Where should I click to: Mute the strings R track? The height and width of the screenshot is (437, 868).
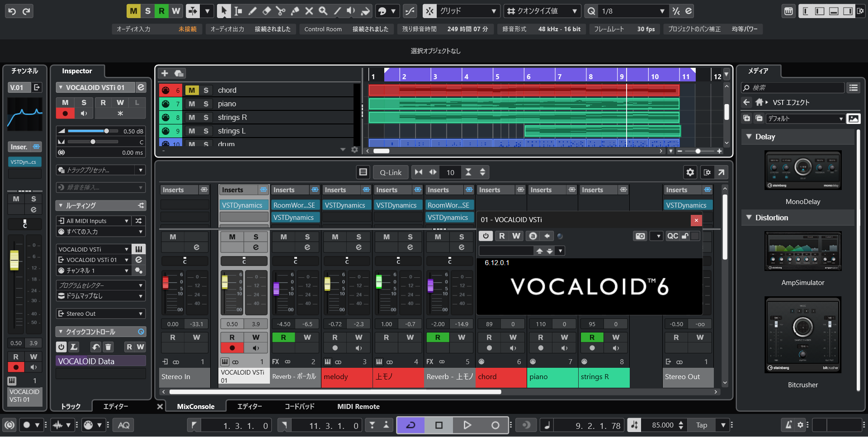pyautogui.click(x=192, y=117)
